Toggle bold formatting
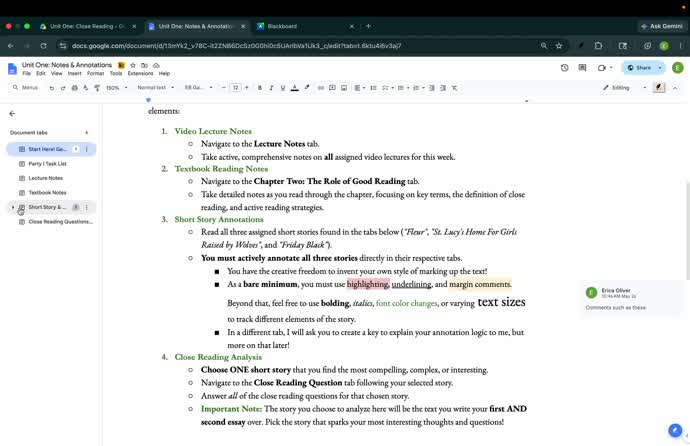The image size is (690, 446). click(x=260, y=88)
